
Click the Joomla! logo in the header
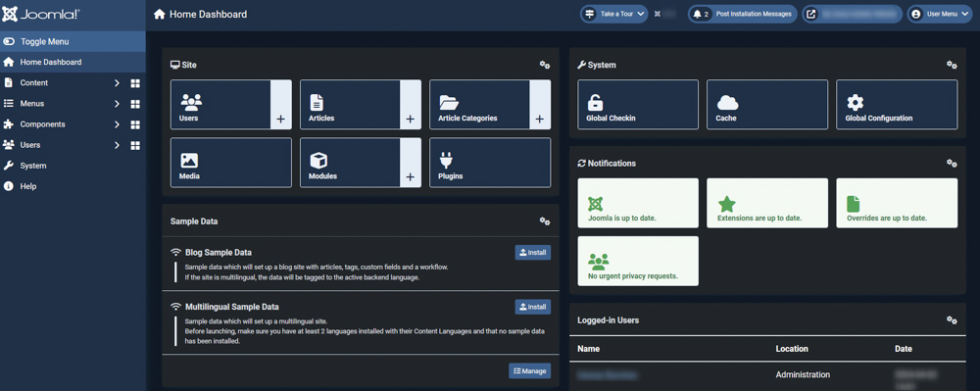pyautogui.click(x=41, y=15)
